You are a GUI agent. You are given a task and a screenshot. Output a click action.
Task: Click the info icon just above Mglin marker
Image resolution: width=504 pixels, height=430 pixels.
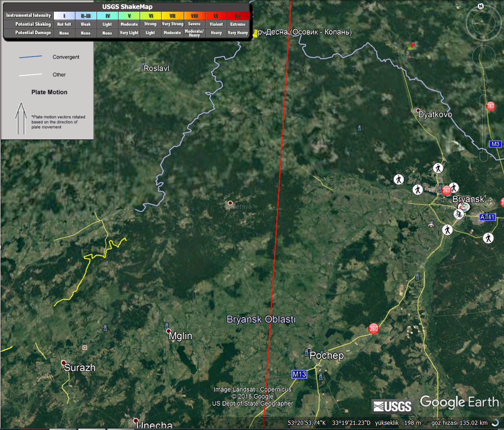pyautogui.click(x=166, y=325)
